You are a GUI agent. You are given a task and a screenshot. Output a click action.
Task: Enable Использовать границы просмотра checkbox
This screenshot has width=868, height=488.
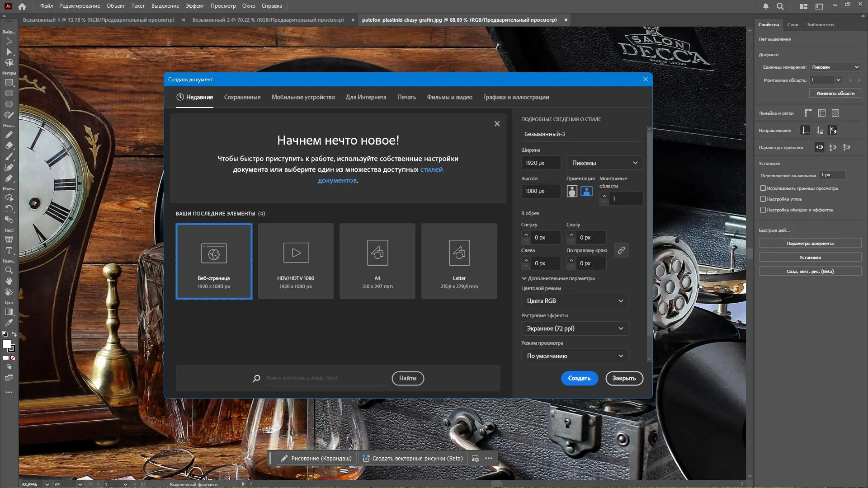(764, 188)
